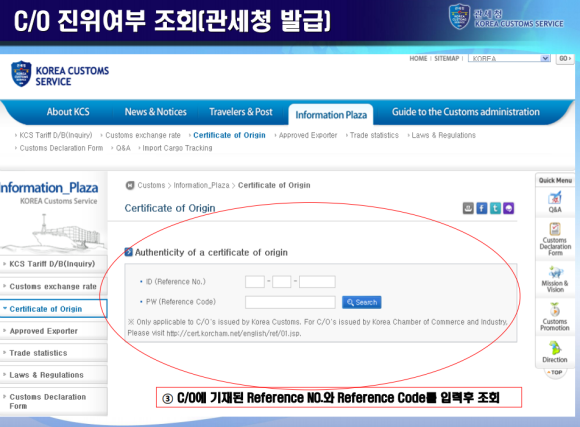Open the KOREA language dropdown
580x427 pixels.
[509, 58]
